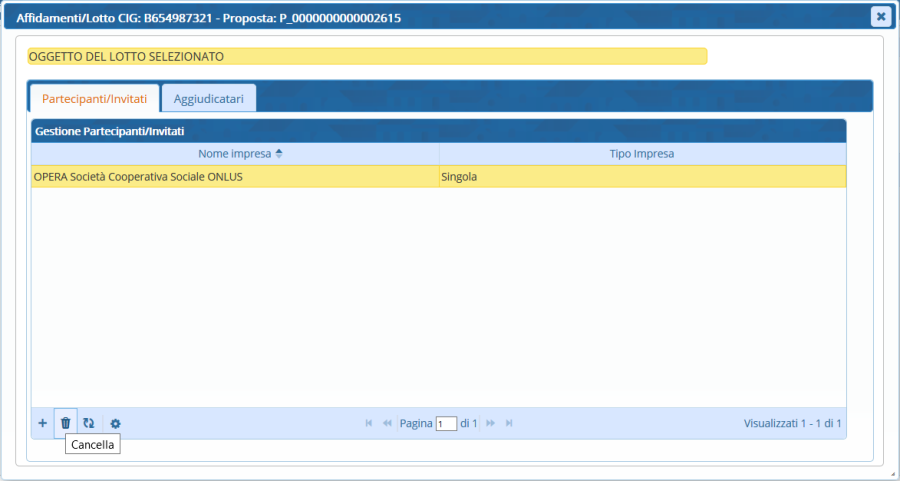Click the plus icon to add a participant
The height and width of the screenshot is (481, 900).
pyautogui.click(x=42, y=423)
